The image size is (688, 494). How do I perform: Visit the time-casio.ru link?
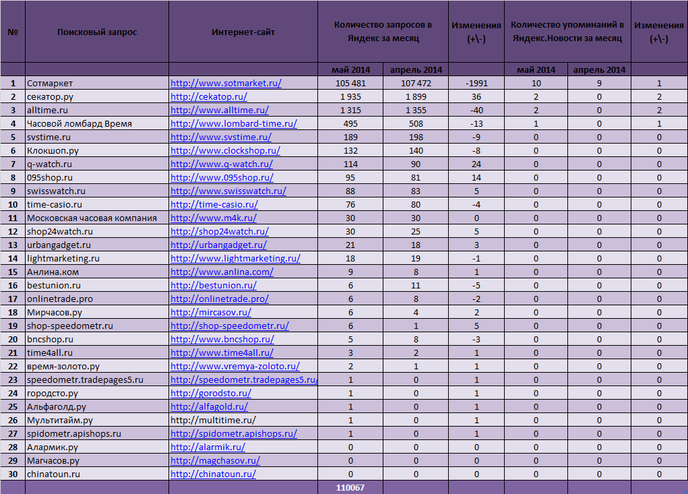coord(214,203)
